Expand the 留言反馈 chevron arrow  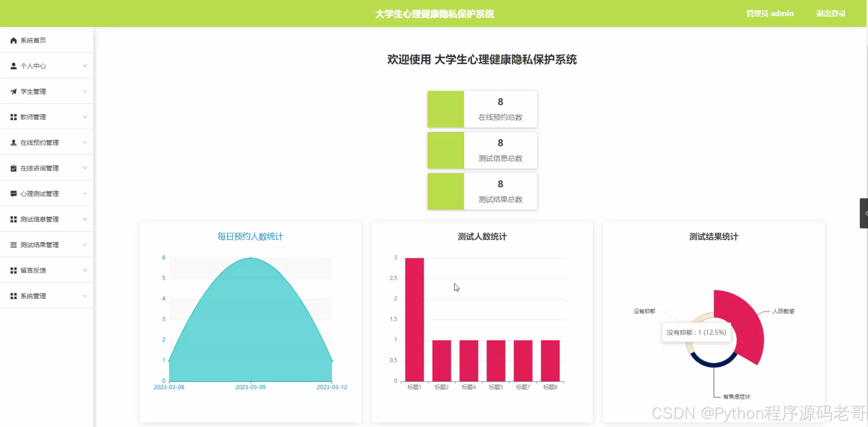point(85,270)
